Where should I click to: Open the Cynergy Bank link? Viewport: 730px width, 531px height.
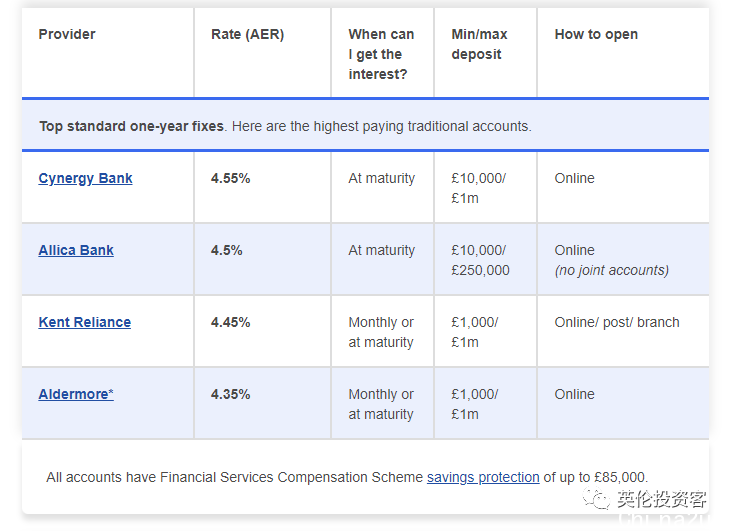coord(85,178)
